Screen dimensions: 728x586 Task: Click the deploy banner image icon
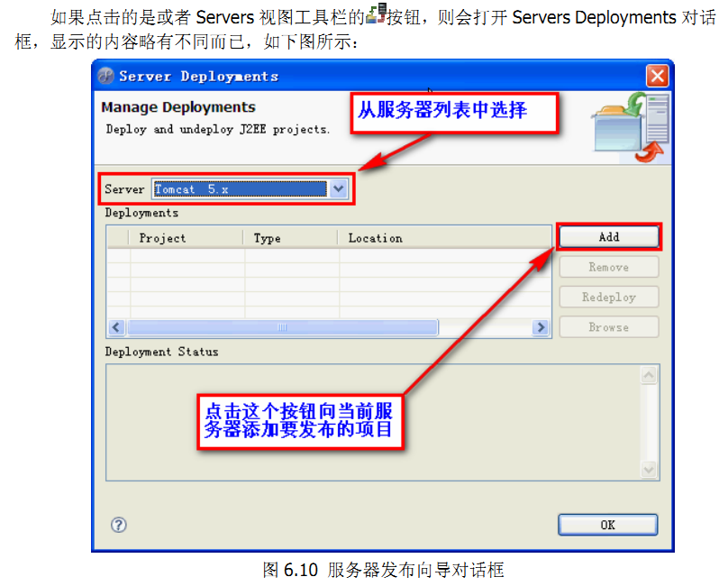click(x=631, y=127)
